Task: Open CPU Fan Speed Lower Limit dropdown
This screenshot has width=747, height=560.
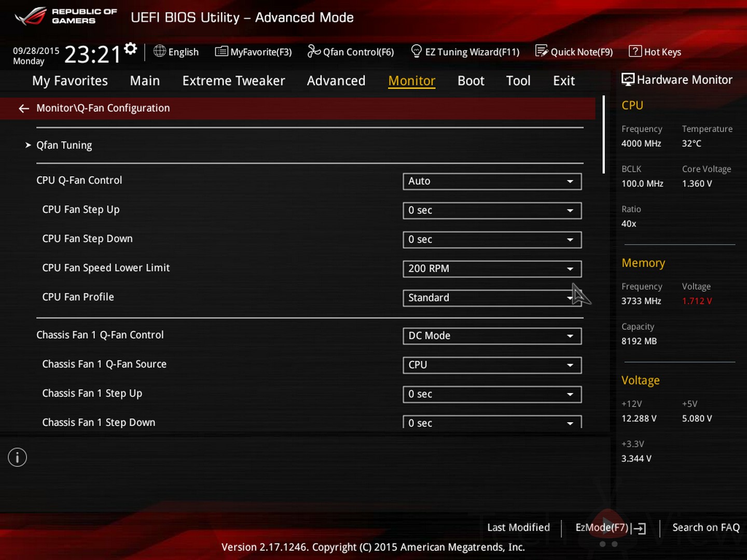Action: tap(492, 269)
